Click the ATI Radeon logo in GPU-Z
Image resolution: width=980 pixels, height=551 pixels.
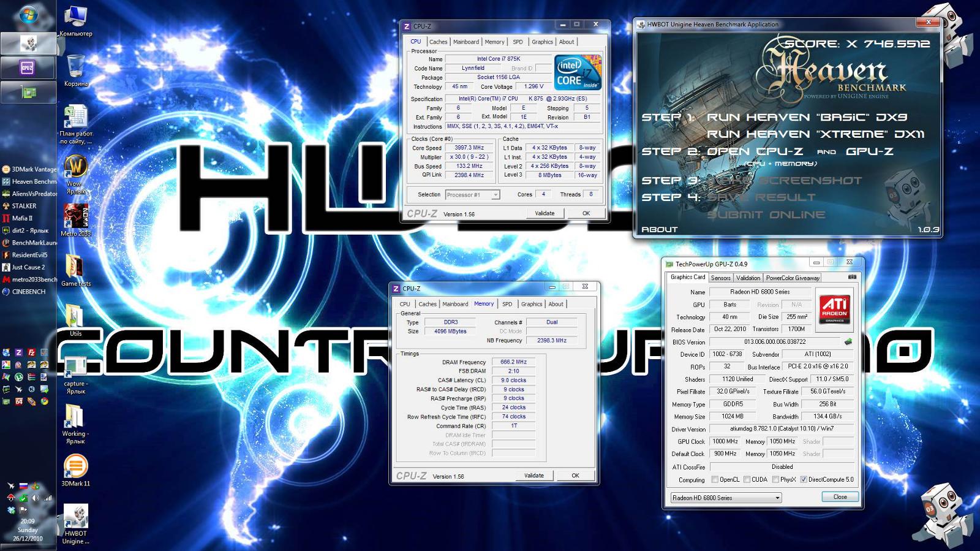click(x=835, y=310)
